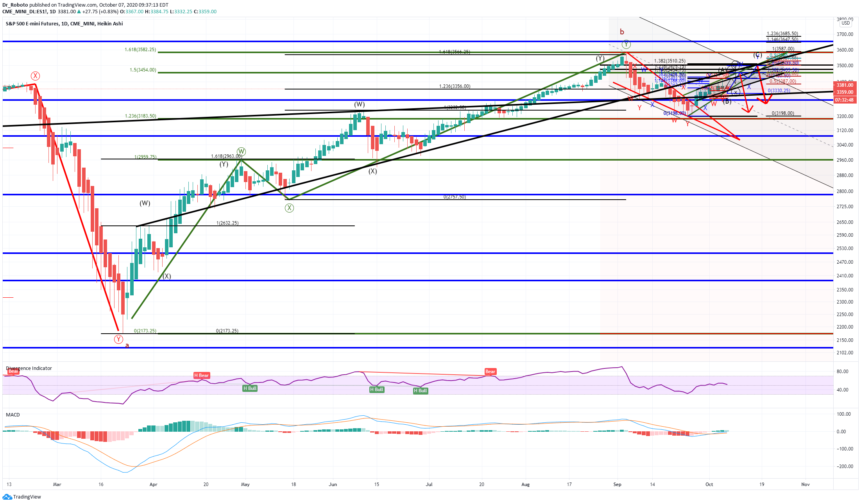This screenshot has height=504, width=861.
Task: Click the red circled Y wave label
Action: (x=118, y=339)
